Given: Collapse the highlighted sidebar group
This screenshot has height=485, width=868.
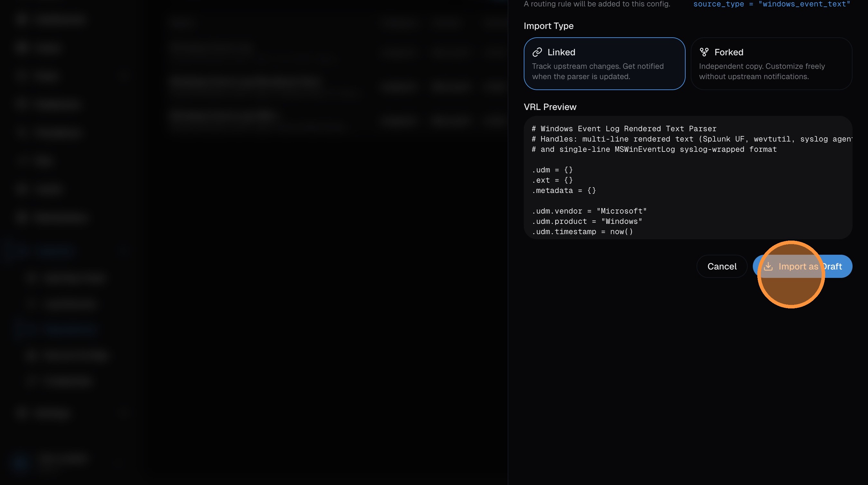Looking at the screenshot, I should pyautogui.click(x=123, y=251).
